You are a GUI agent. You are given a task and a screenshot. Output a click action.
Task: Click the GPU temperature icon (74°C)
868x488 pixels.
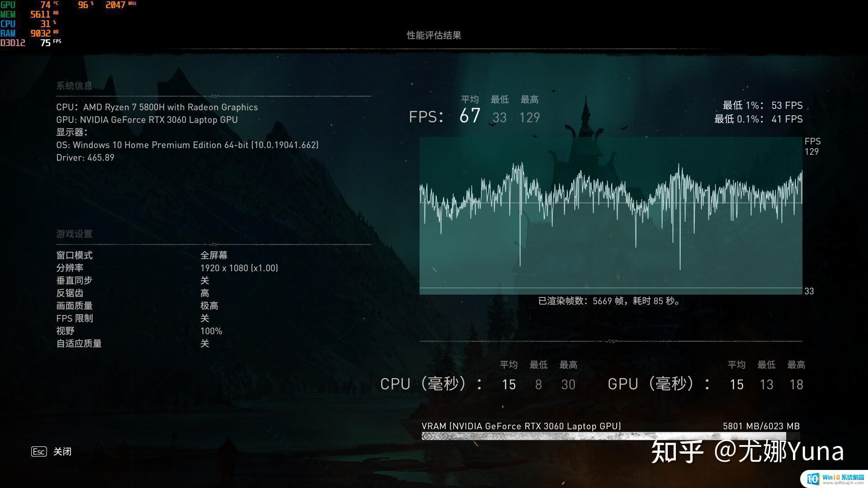click(x=44, y=5)
